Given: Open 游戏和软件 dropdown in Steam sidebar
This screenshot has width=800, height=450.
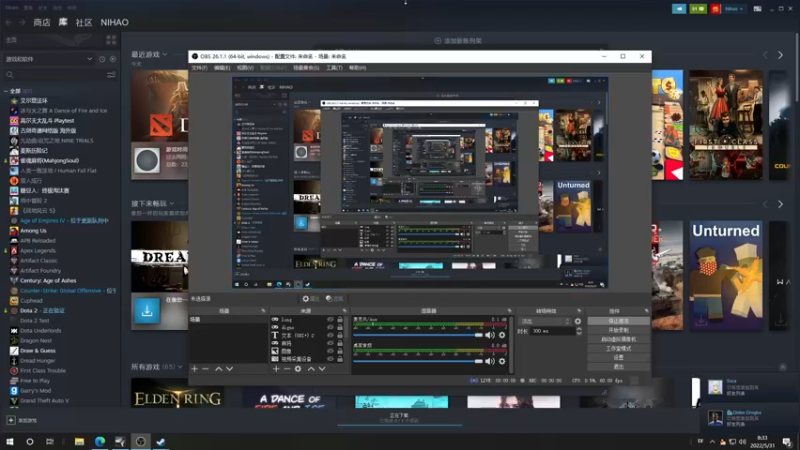Looking at the screenshot, I should [x=48, y=59].
